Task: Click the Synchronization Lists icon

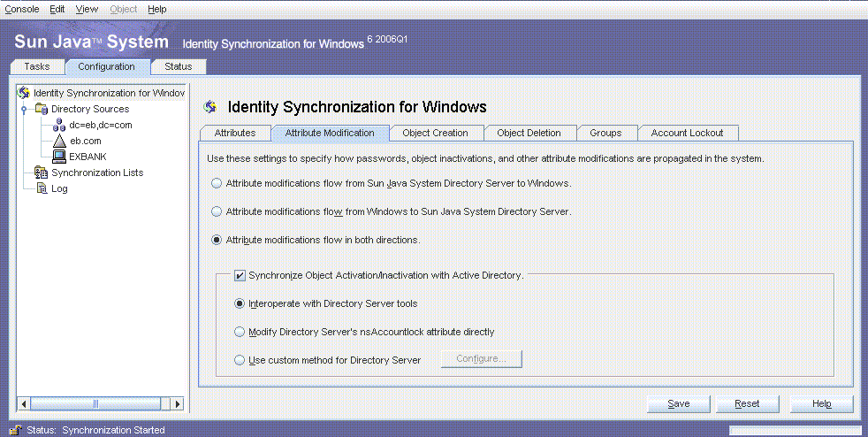Action: (42, 172)
